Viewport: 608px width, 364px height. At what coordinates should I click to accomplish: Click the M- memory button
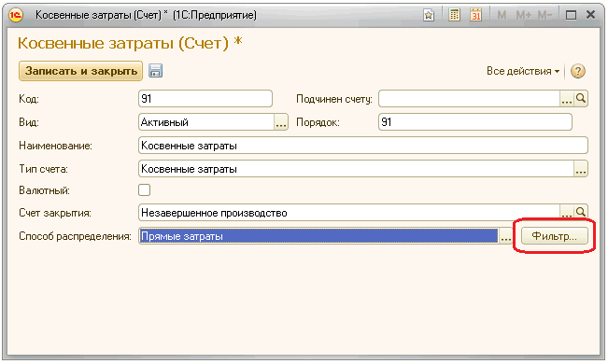[x=544, y=15]
